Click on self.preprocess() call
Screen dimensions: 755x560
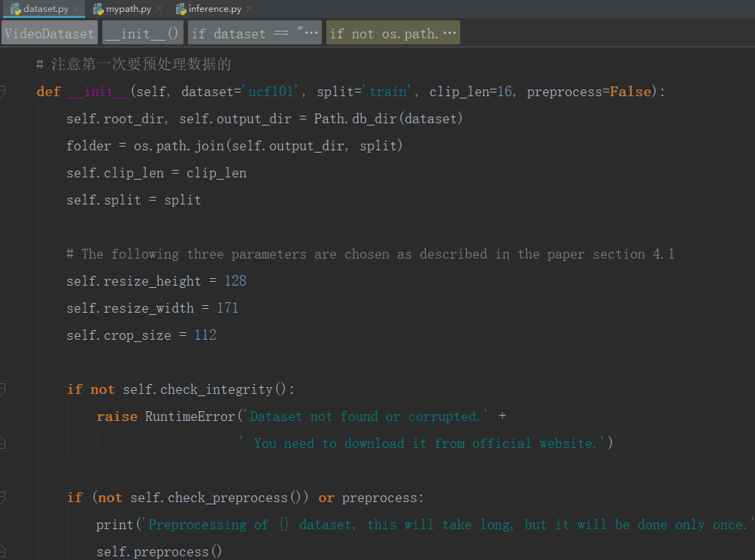click(159, 551)
